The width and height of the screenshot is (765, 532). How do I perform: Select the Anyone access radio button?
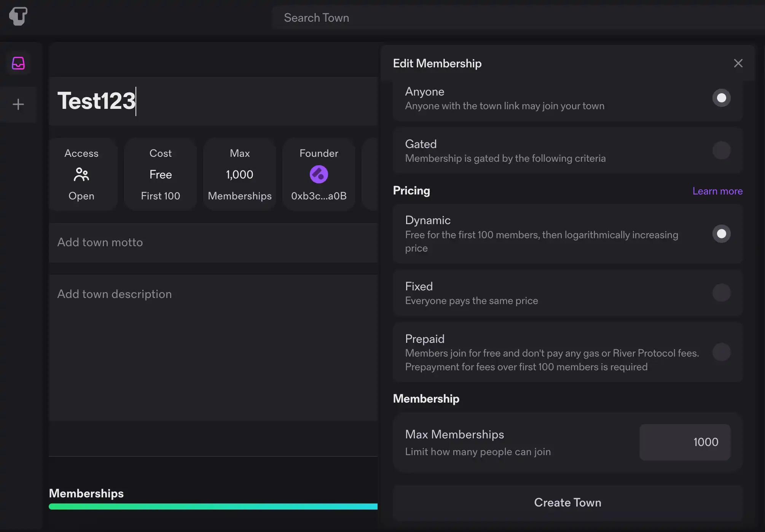(x=721, y=98)
